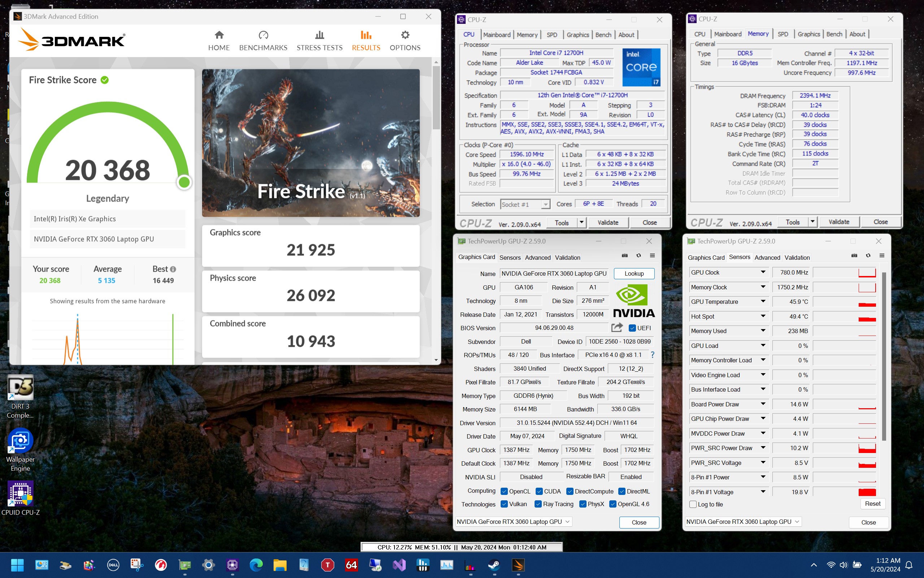
Task: Open GPU selector dropdown in GPU-Z Sensors window
Action: [x=743, y=521]
